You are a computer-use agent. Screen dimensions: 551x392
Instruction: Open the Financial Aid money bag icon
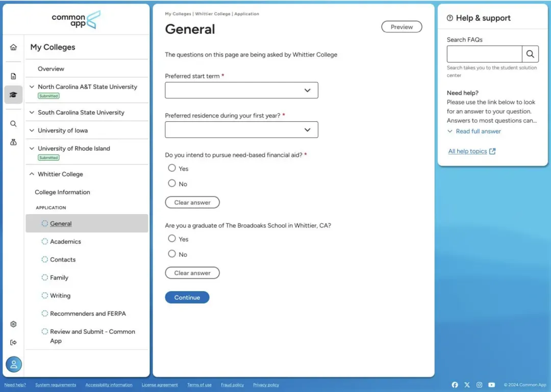point(13,142)
